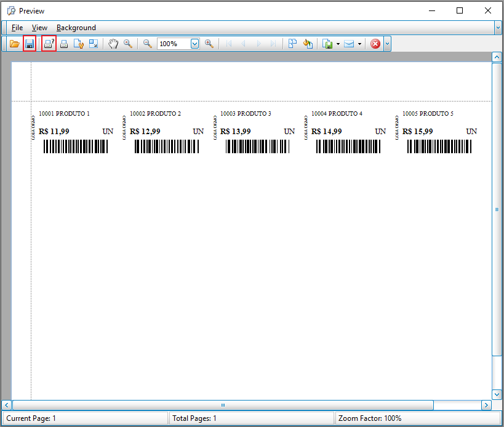The height and width of the screenshot is (427, 504).
Task: Open the zoom percentage dropdown
Action: (x=195, y=44)
